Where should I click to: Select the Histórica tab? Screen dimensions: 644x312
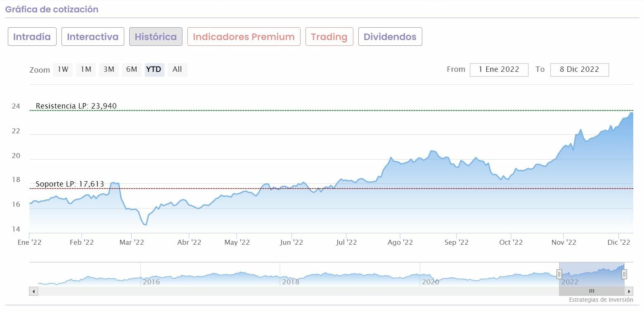(x=156, y=37)
